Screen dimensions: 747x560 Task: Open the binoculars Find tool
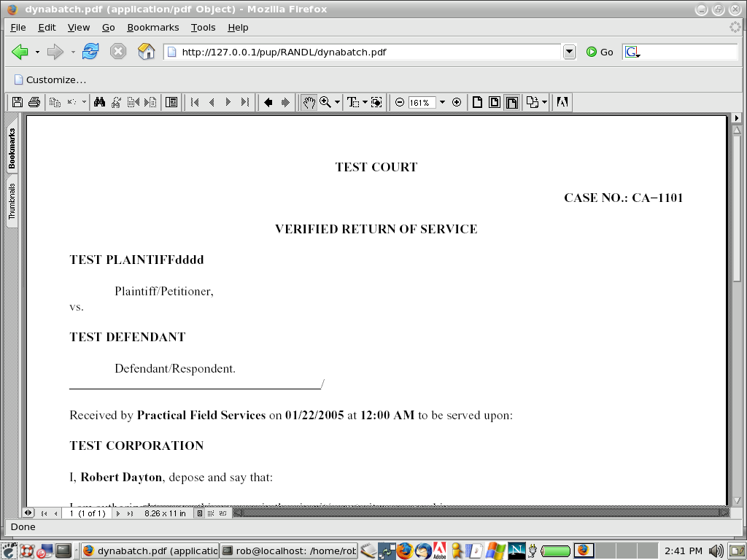click(x=100, y=103)
